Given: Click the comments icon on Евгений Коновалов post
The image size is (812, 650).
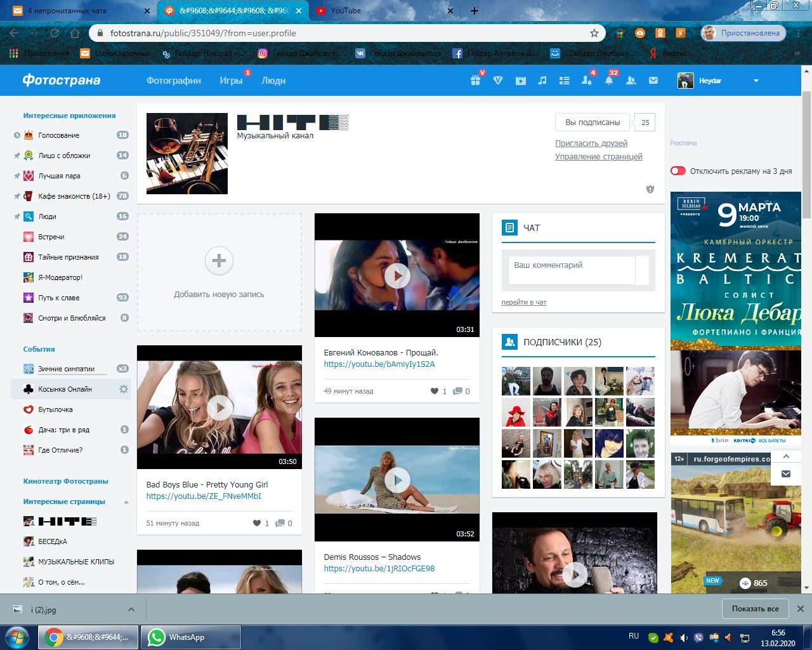Looking at the screenshot, I should 457,391.
